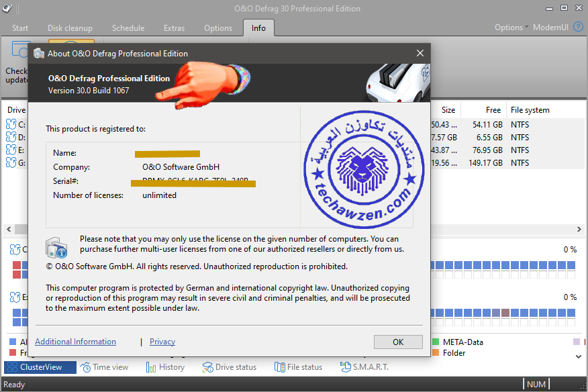Minimize the O&O Defrag window
The height and width of the screenshot is (392, 588).
tap(549, 8)
